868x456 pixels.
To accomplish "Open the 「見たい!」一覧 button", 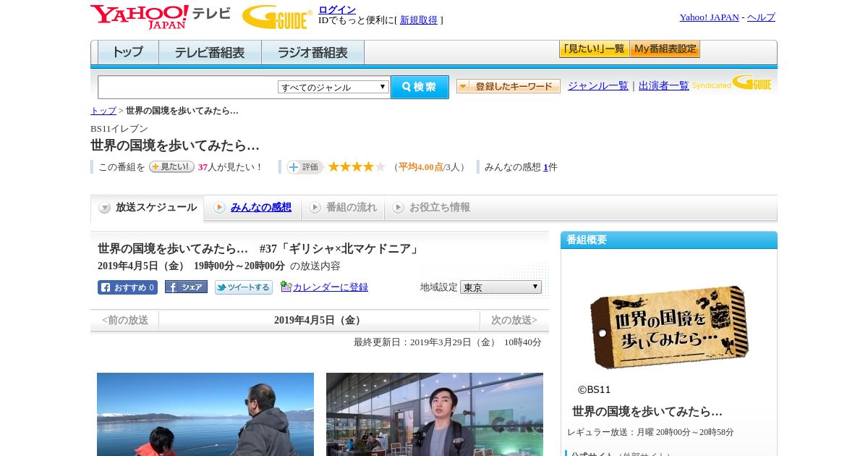I will click(594, 49).
